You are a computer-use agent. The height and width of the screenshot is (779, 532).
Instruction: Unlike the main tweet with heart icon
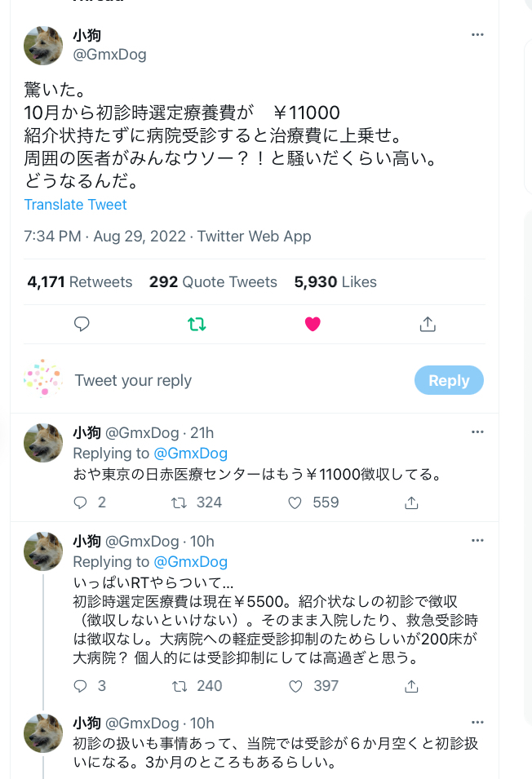pyautogui.click(x=312, y=324)
